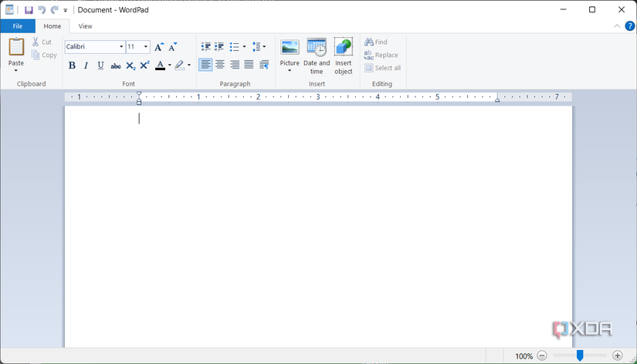Viewport: 637px width, 364px height.
Task: Open the File menu
Action: pyautogui.click(x=18, y=26)
